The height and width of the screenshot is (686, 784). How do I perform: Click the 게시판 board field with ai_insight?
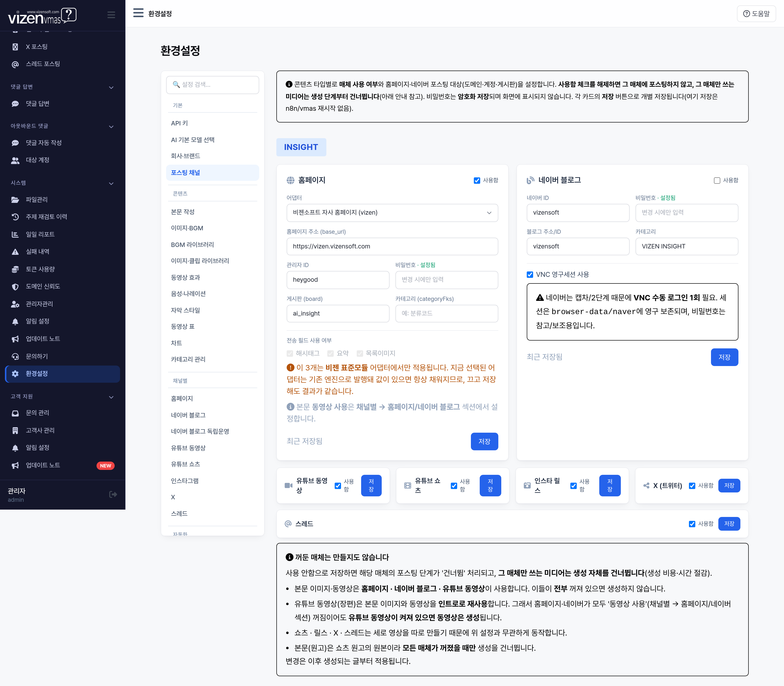coord(338,314)
